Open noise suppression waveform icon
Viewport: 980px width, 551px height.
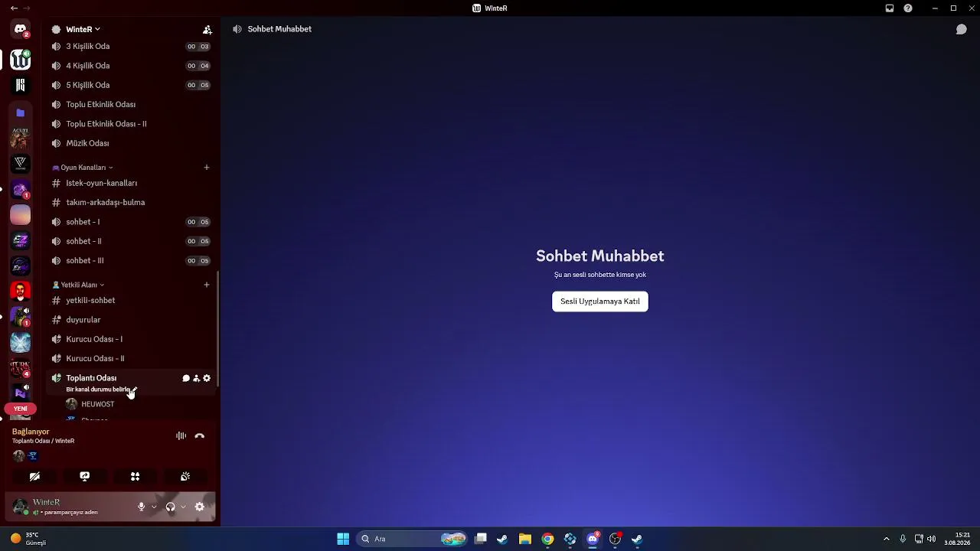coord(181,435)
